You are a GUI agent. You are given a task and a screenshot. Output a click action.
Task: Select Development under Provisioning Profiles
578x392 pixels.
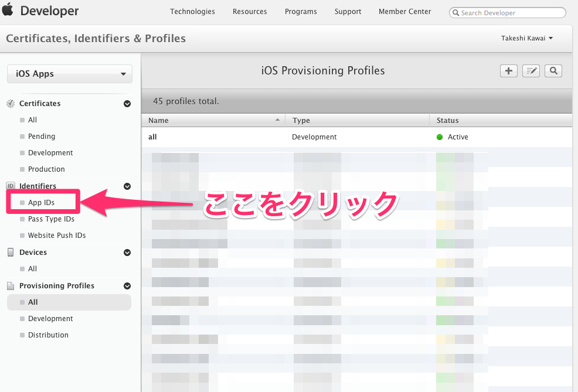point(50,319)
